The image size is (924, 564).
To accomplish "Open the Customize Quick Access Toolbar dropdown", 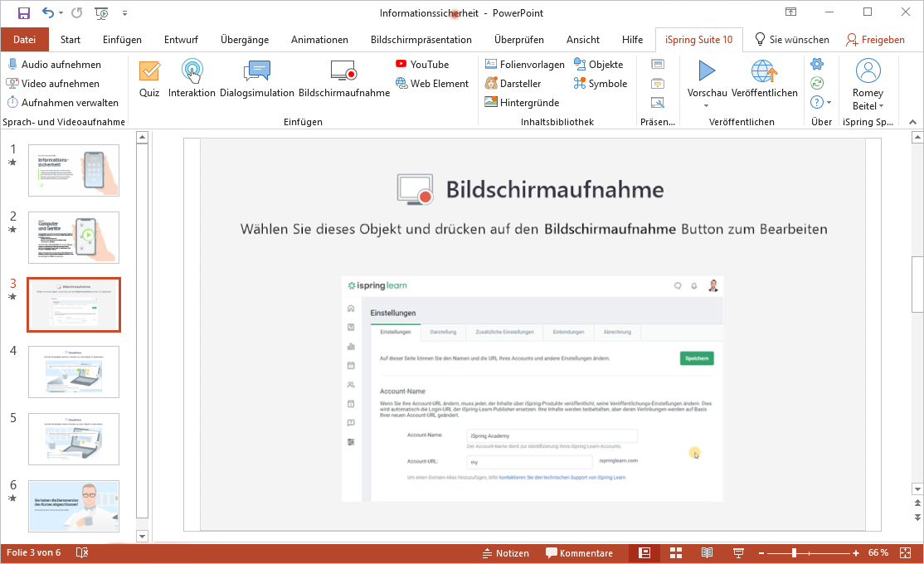I will click(125, 13).
